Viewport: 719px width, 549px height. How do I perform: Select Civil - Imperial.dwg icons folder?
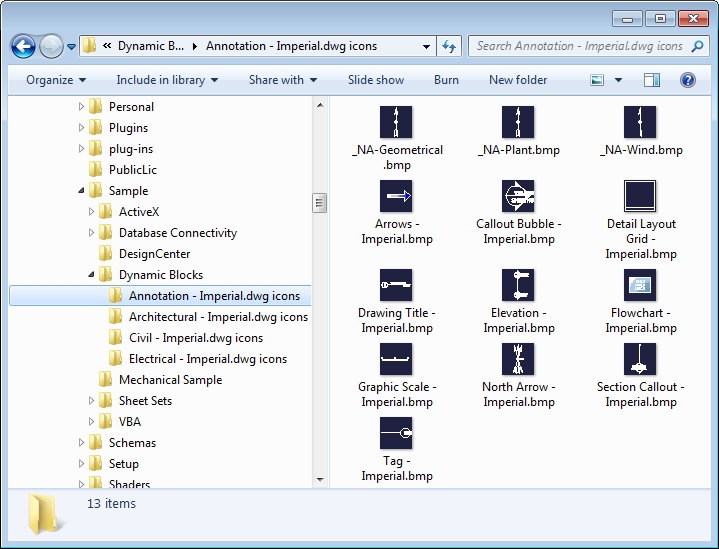(x=195, y=338)
